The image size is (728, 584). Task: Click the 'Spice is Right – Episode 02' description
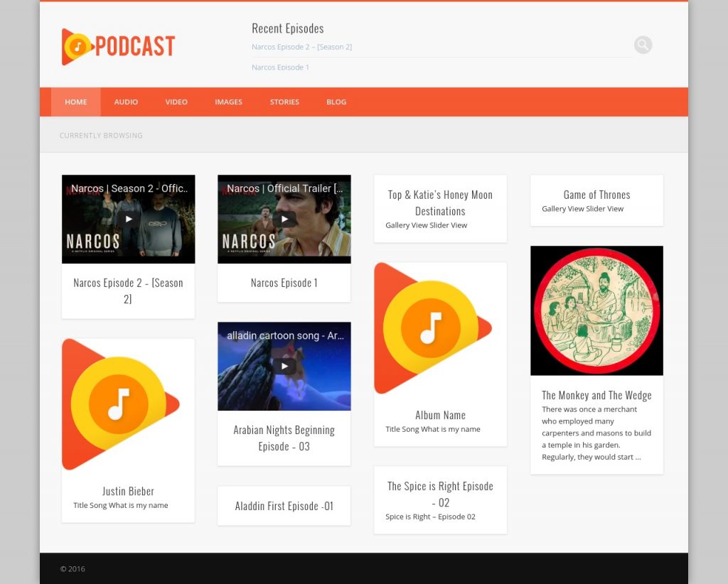coord(430,517)
